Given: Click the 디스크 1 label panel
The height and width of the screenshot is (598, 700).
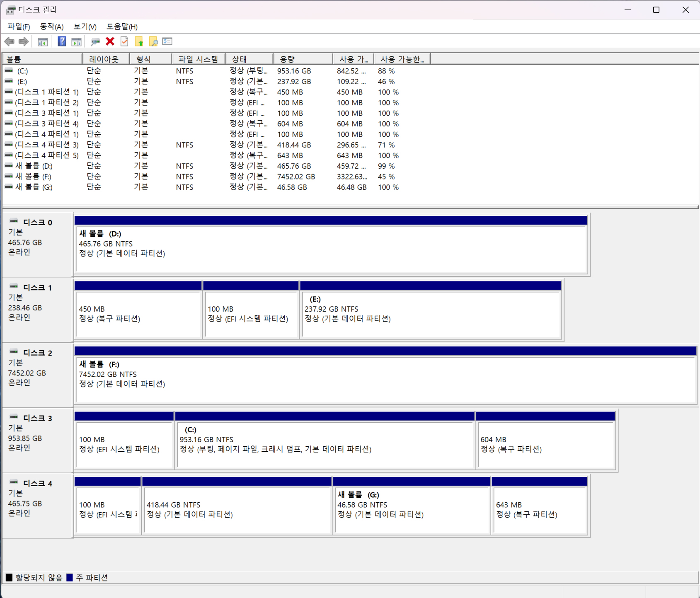Looking at the screenshot, I should [x=38, y=310].
